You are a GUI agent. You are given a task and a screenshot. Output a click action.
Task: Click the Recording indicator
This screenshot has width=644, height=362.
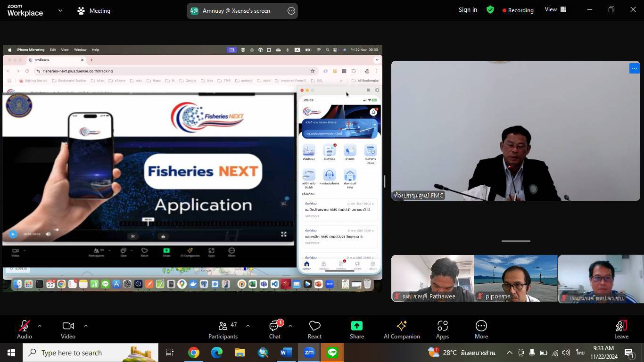coord(518,10)
